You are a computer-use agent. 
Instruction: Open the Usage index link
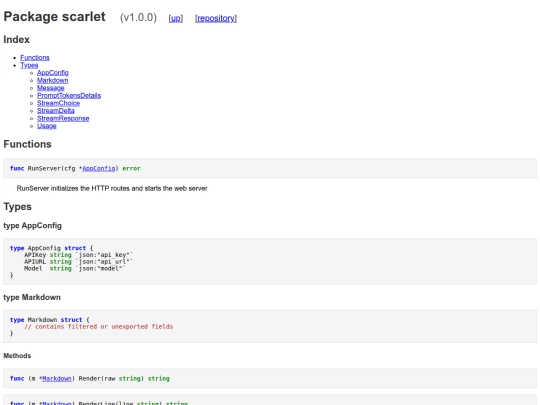click(47, 126)
